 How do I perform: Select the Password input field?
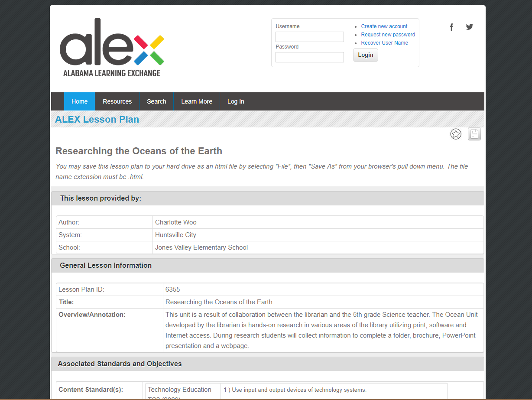(x=309, y=57)
